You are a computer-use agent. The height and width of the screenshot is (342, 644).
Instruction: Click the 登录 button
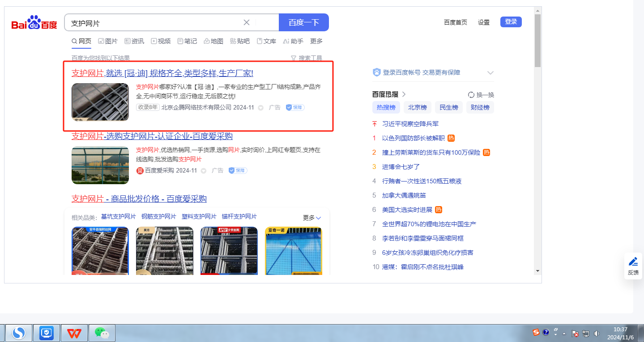pyautogui.click(x=511, y=22)
